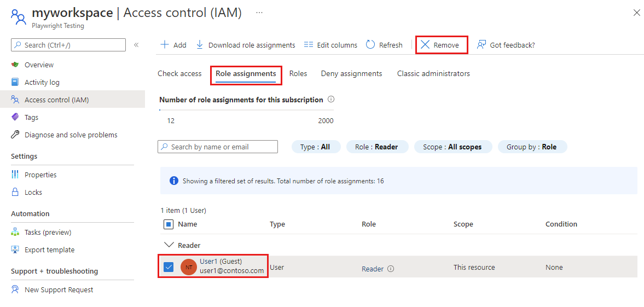Open the Check access tab
Image resolution: width=644 pixels, height=307 pixels.
179,73
